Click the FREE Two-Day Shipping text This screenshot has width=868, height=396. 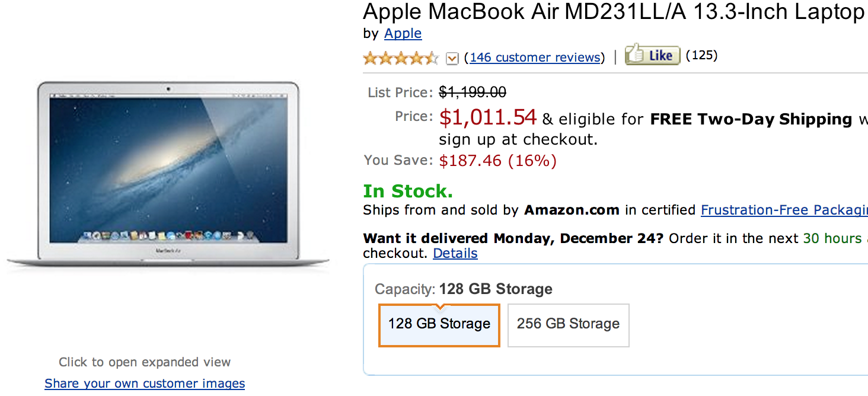(x=751, y=119)
